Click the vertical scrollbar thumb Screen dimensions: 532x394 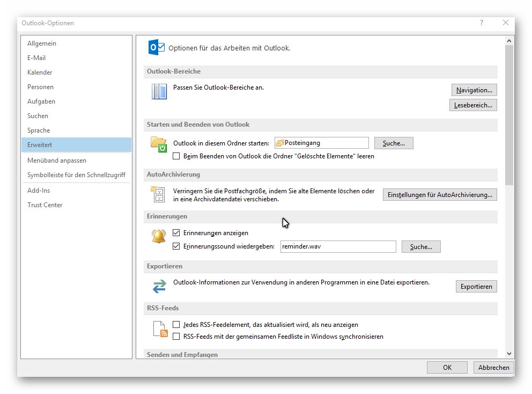(509, 115)
